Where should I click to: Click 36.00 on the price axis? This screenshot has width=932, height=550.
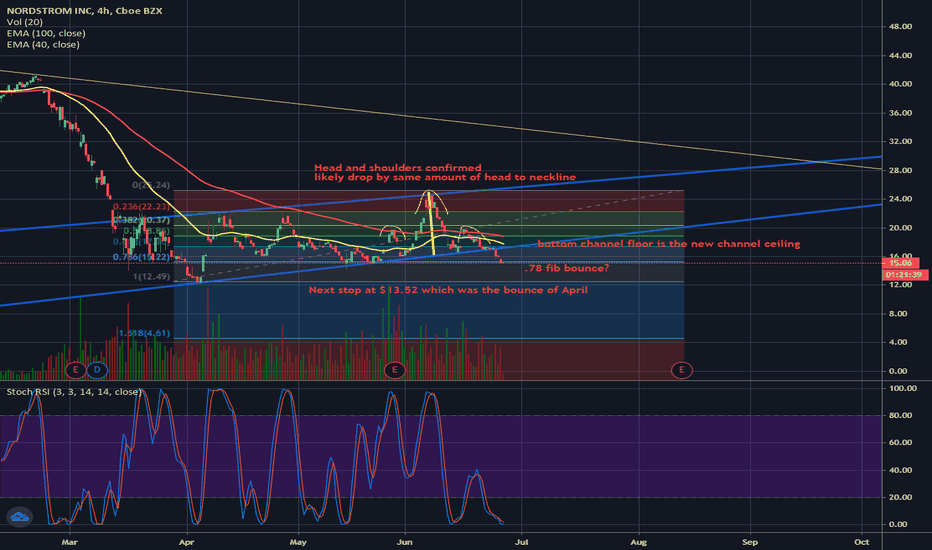click(900, 113)
